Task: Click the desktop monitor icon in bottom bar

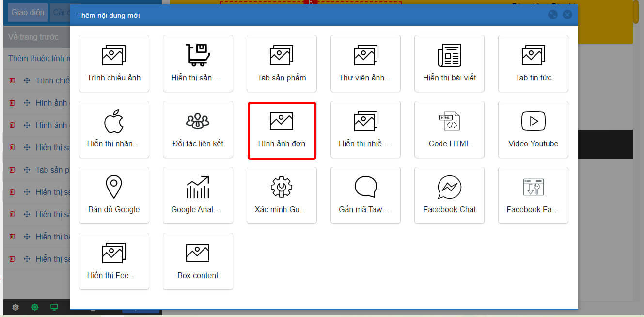Action: click(x=54, y=307)
